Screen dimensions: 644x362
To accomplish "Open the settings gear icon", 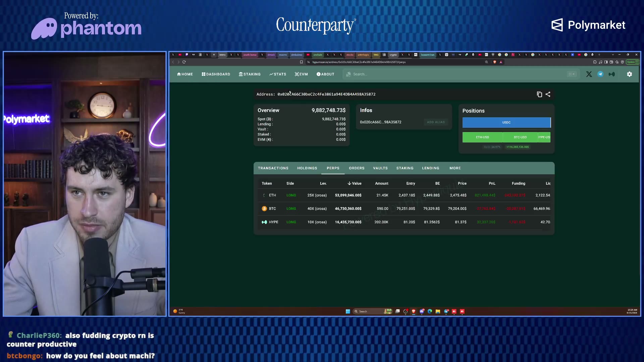I will (x=630, y=74).
